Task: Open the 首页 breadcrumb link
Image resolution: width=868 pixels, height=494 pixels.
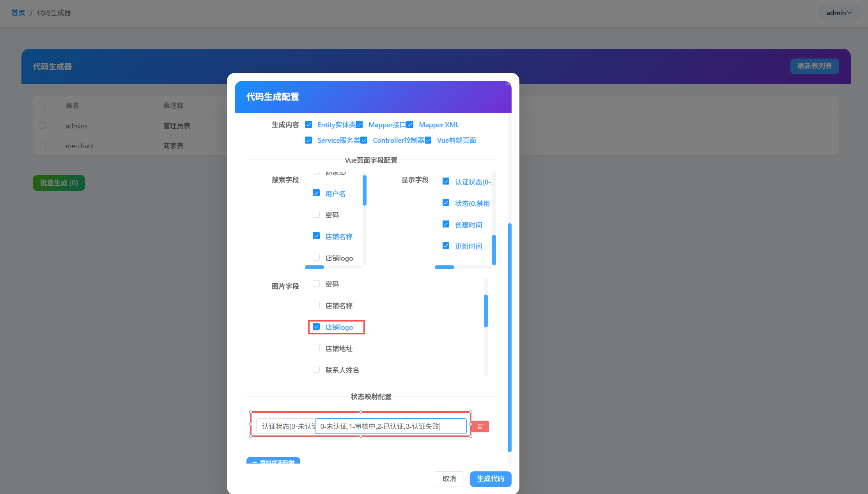Action: point(18,12)
